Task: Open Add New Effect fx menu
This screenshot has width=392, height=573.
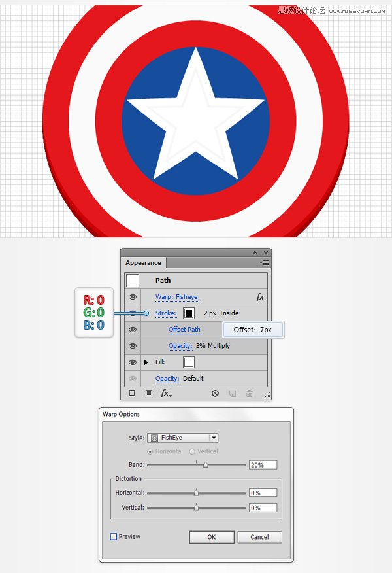Action: coord(166,393)
